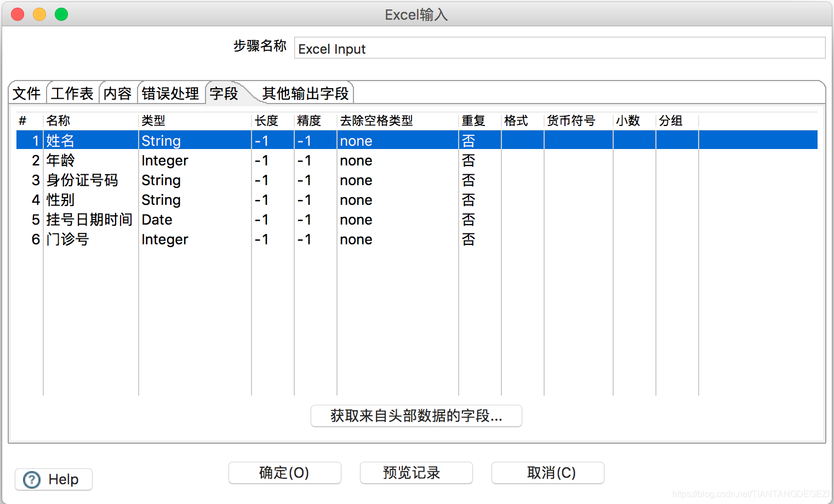Select the 身份证号码 field name cell
Viewport: 834px width, 504px height.
point(90,180)
